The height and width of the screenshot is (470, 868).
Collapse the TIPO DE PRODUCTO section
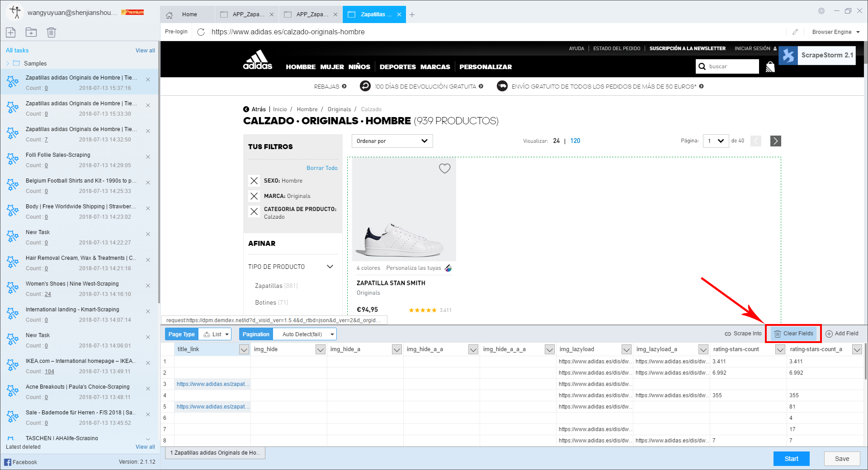tap(330, 267)
